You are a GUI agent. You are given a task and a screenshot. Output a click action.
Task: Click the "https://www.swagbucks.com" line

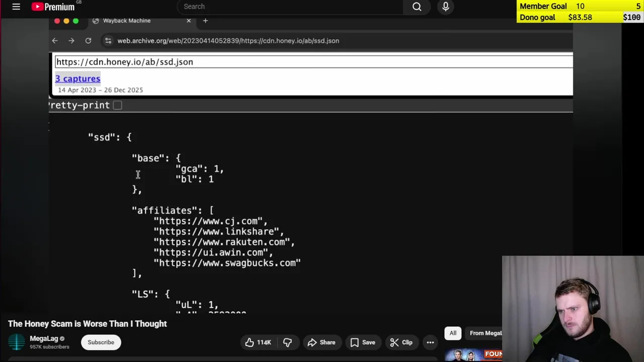pos(227,263)
